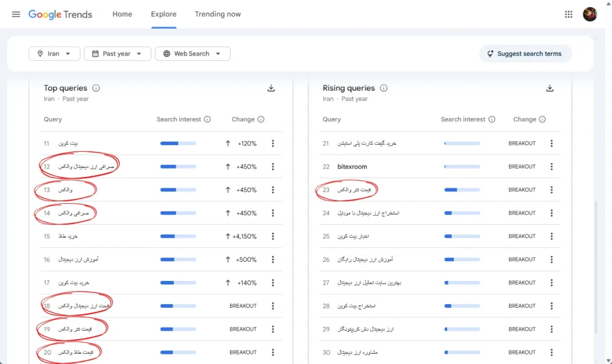
Task: Click the query text in rising row 27
Action: point(369,283)
